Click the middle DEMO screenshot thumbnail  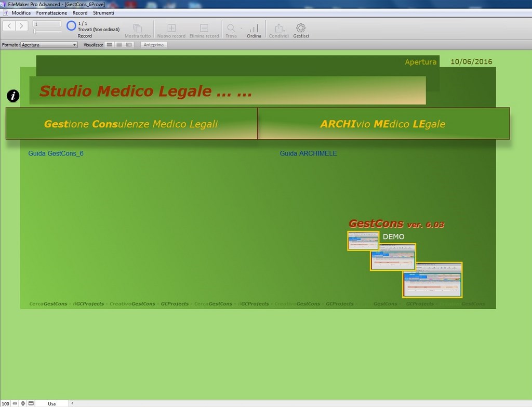pos(393,257)
